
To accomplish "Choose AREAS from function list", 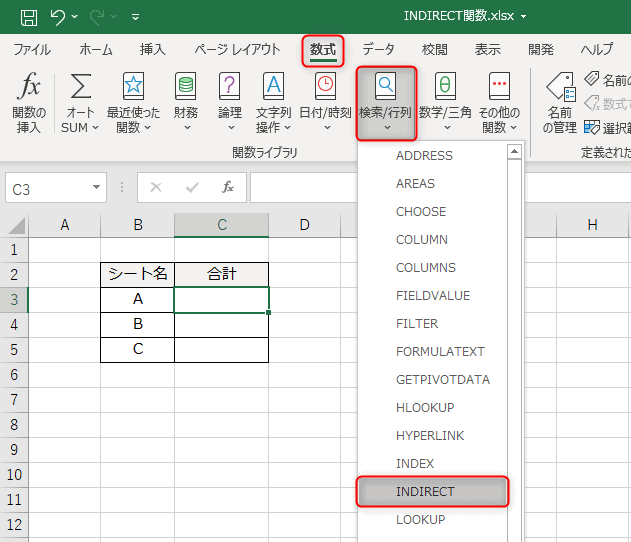I will click(x=433, y=184).
